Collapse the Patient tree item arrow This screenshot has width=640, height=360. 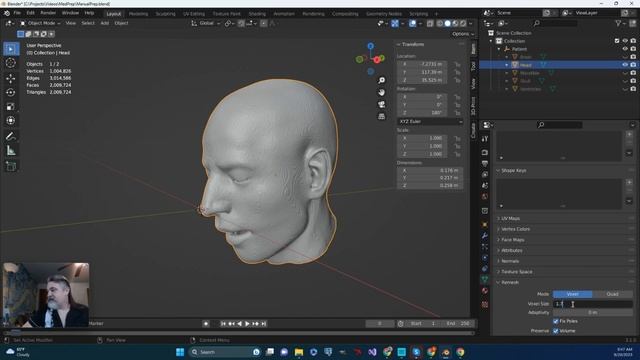499,49
